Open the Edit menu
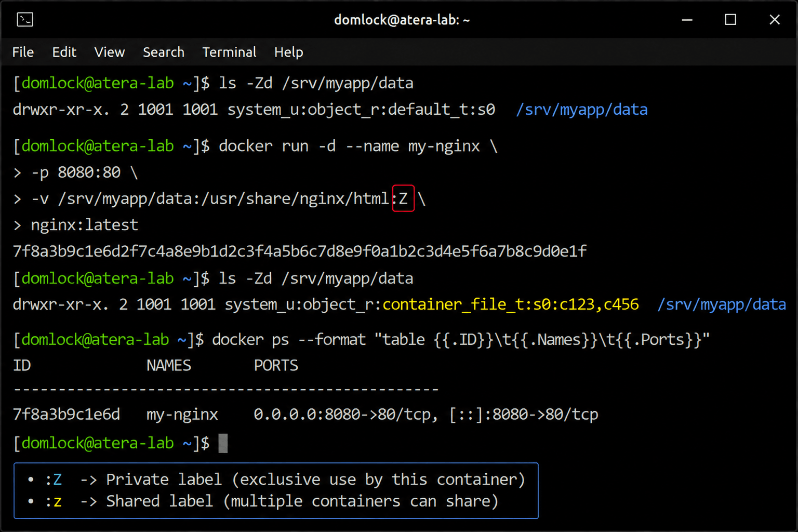The image size is (798, 532). [64, 52]
